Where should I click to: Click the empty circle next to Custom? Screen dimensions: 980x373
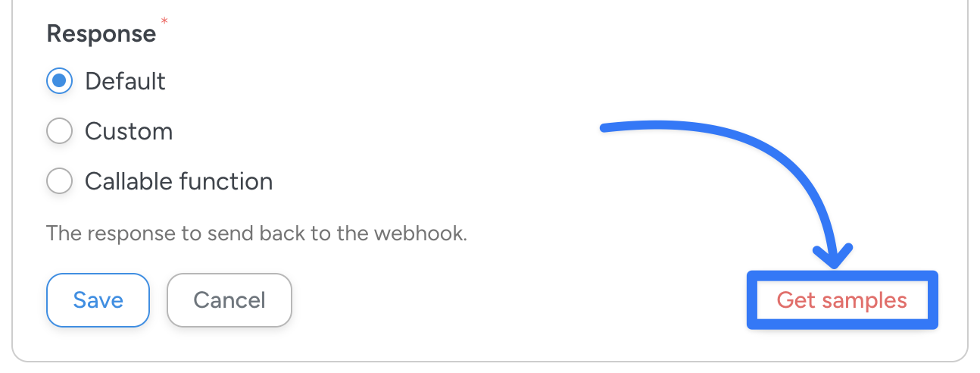point(59,131)
